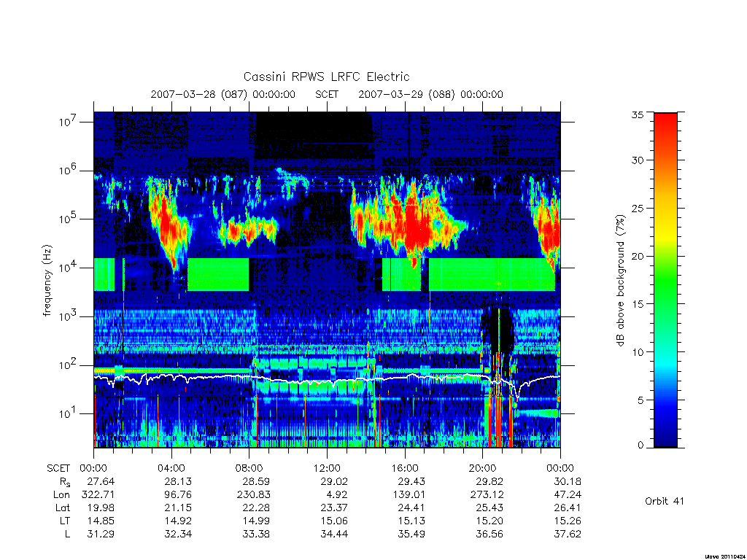
Task: Click the Lat value '19.98'
Action: (x=101, y=507)
